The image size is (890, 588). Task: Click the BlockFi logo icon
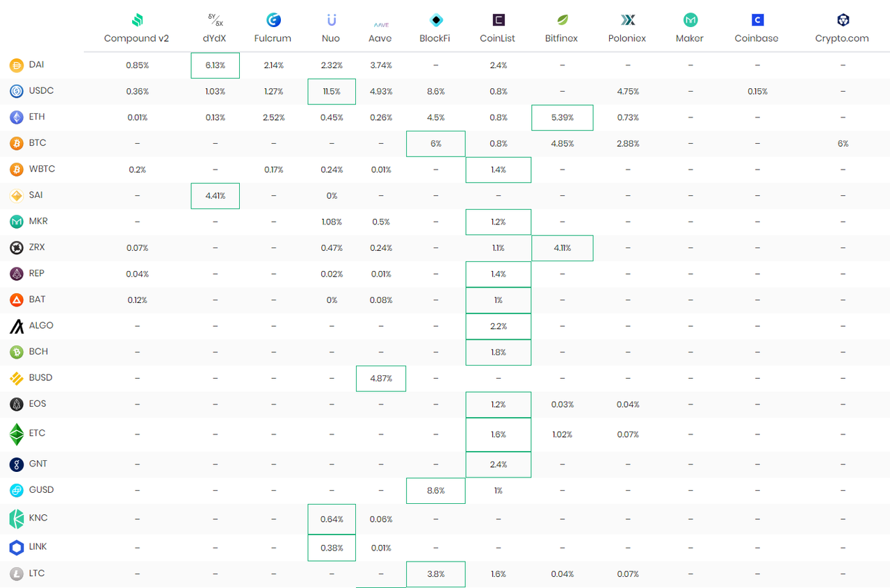[x=435, y=19]
